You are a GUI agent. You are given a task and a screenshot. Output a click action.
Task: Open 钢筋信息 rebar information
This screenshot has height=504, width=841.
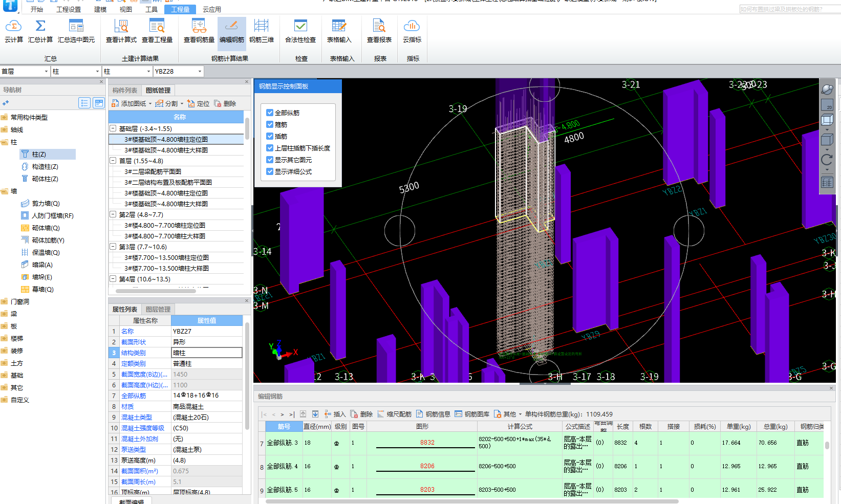433,414
